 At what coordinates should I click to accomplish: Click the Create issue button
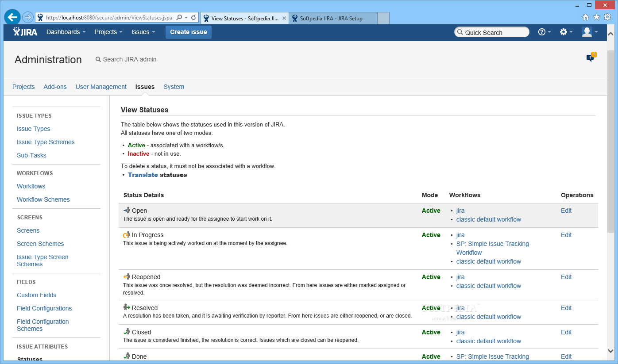[189, 32]
